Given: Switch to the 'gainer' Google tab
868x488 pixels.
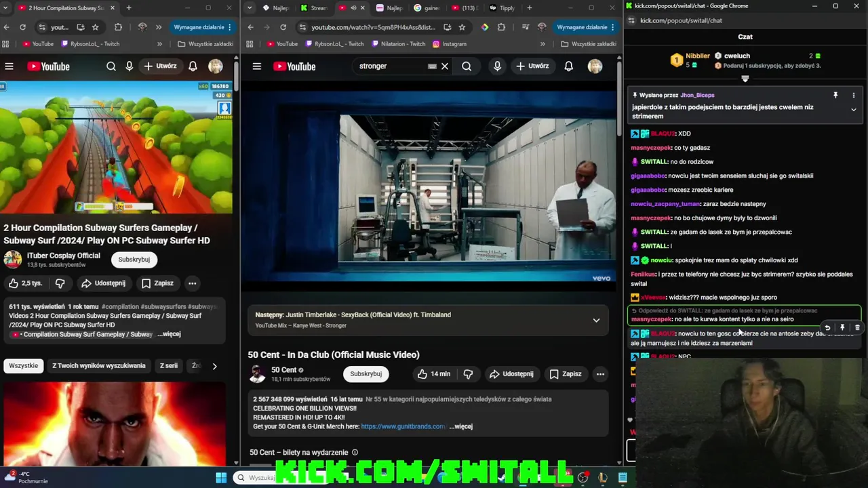Looking at the screenshot, I should coord(426,8).
